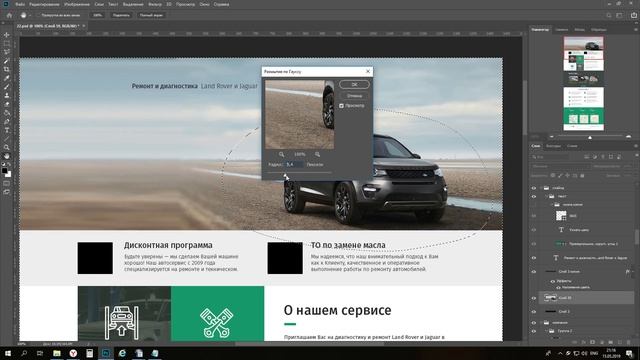Open the Файл menu
The width and height of the screenshot is (640, 360).
point(20,4)
